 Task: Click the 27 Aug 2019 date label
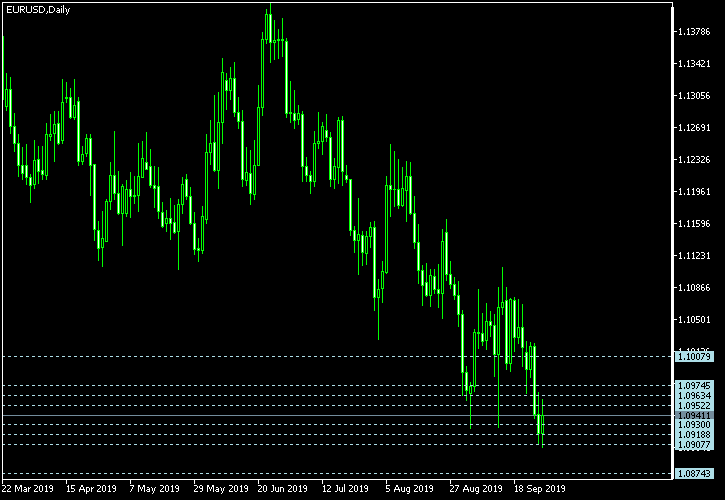click(476, 488)
